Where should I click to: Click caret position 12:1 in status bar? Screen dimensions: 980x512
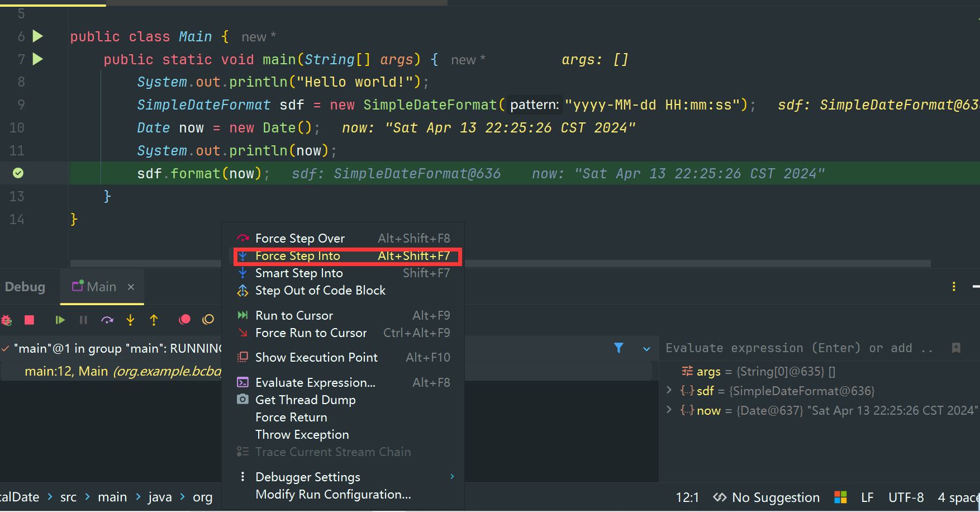tap(687, 497)
